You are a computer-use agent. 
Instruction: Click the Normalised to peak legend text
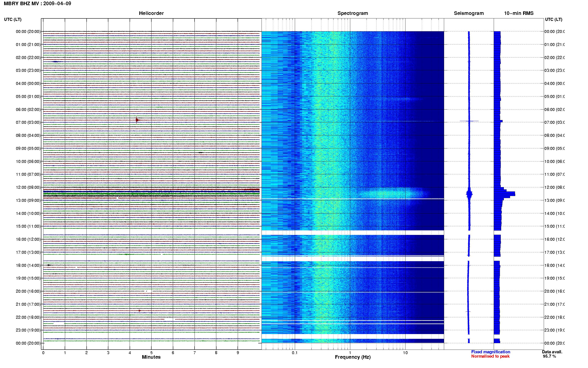[490, 356]
